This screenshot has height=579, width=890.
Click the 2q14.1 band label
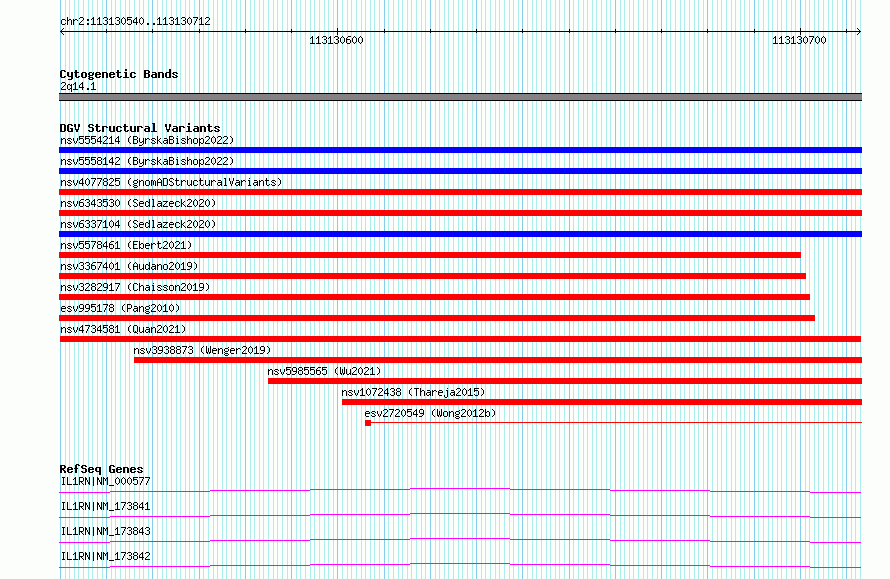click(x=78, y=86)
